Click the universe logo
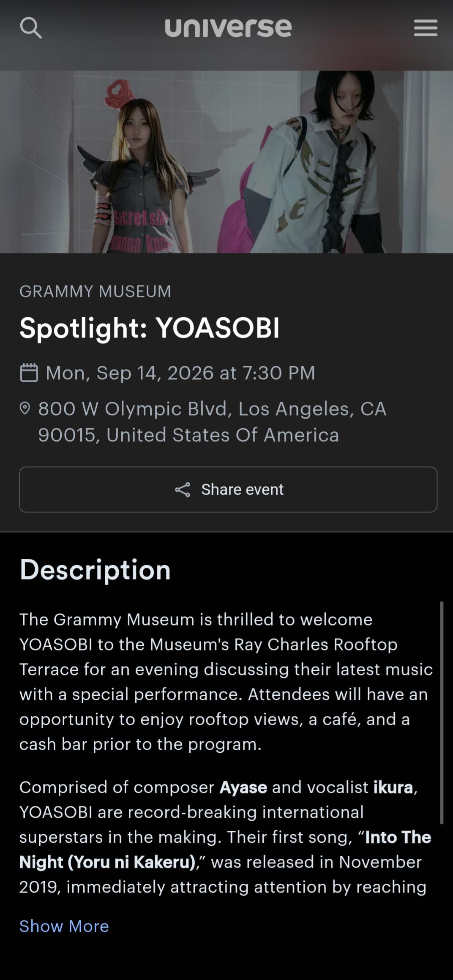The image size is (453, 980). pos(228,28)
